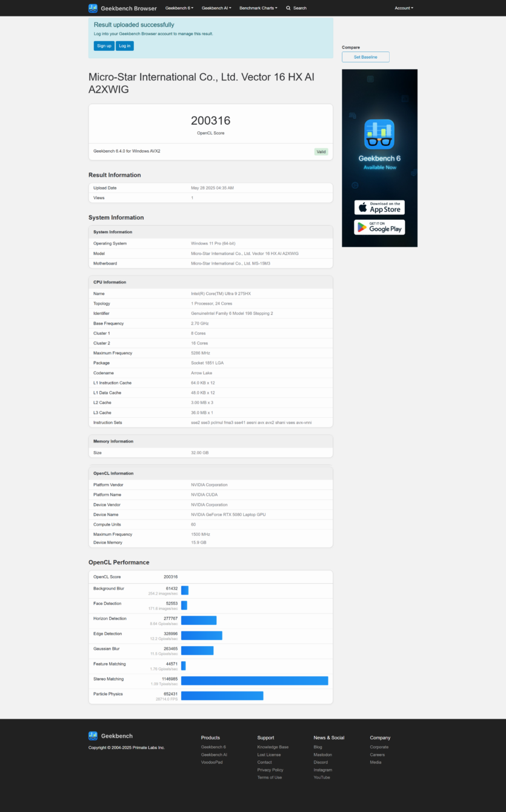Screen dimensions: 506x812
Task: Click the Stereo Matching performance bar
Action: tap(255, 681)
